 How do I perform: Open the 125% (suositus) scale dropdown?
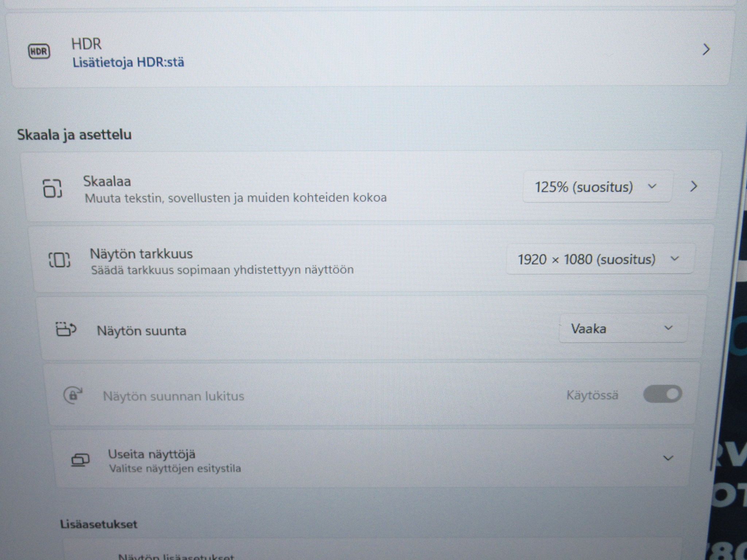pos(597,187)
